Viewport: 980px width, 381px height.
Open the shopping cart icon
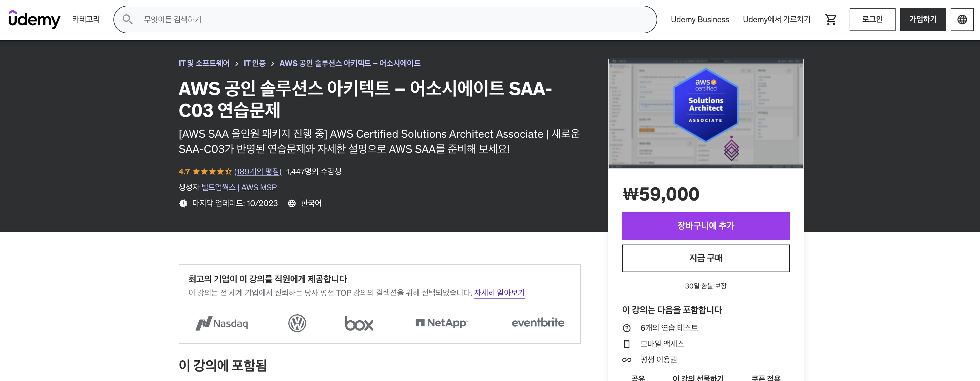coord(830,20)
